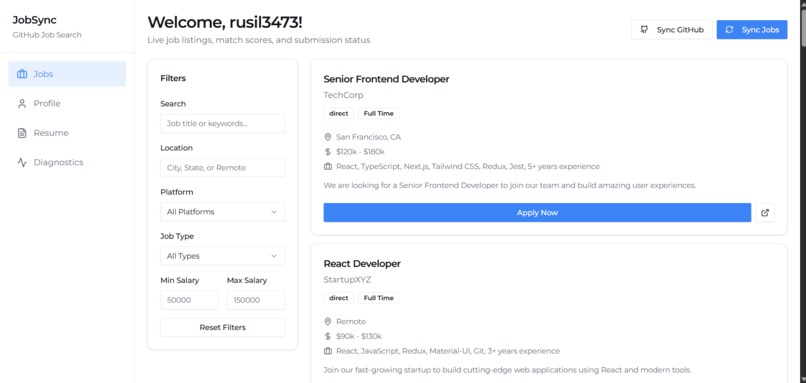Navigate to Diagnostics

pos(67,162)
